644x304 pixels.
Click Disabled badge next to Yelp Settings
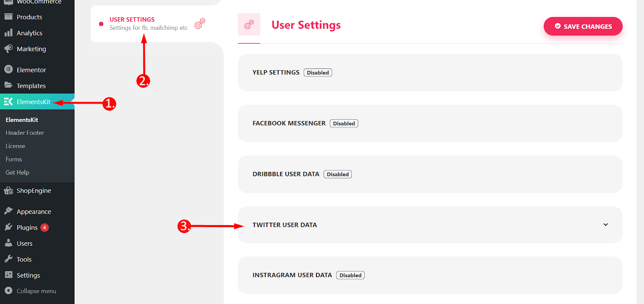tap(318, 72)
